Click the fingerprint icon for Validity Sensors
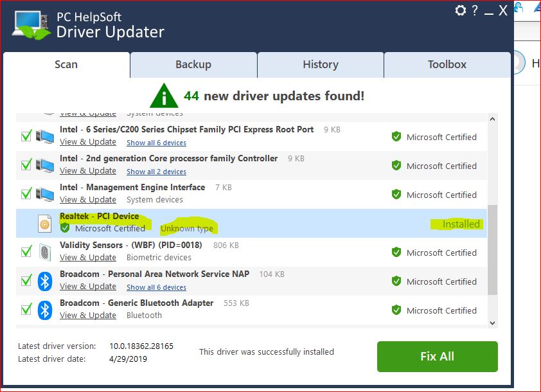 [x=44, y=251]
